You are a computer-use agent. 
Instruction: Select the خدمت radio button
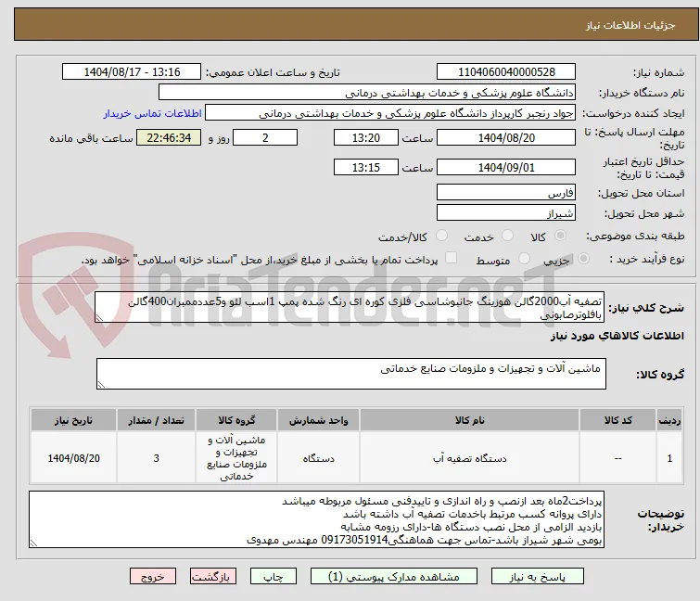[507, 236]
